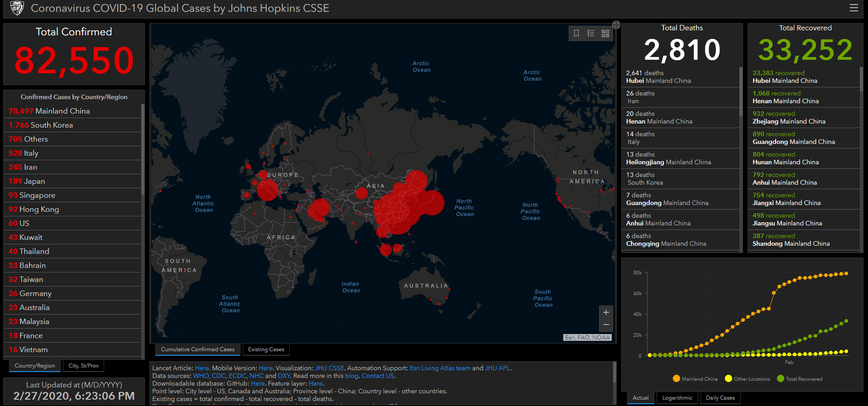Image resolution: width=868 pixels, height=406 pixels.
Task: Open the ECDC data source link
Action: [238, 376]
